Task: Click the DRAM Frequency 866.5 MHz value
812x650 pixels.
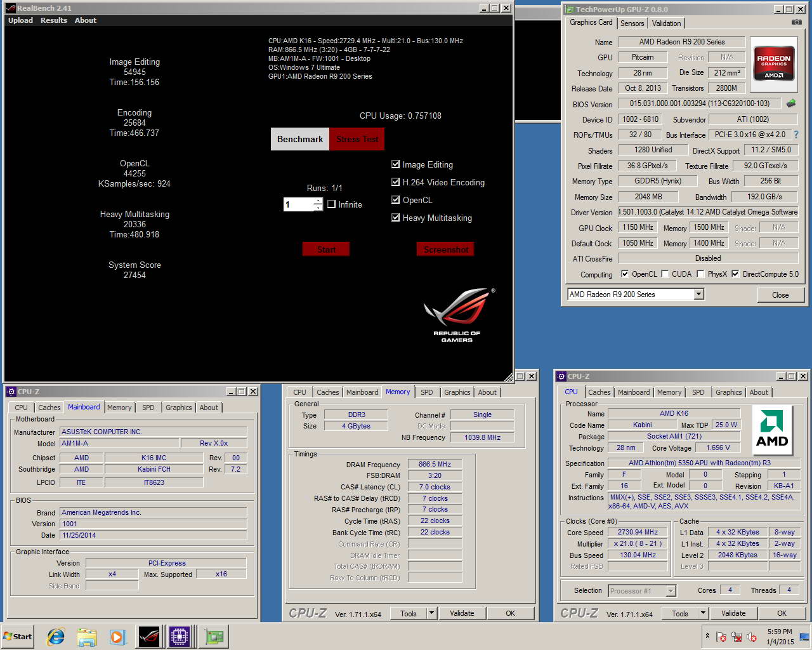Action: point(435,464)
